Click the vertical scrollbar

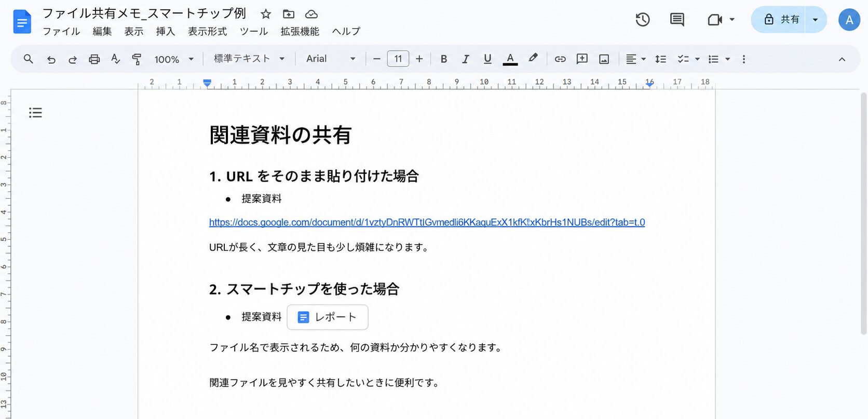pos(863,213)
